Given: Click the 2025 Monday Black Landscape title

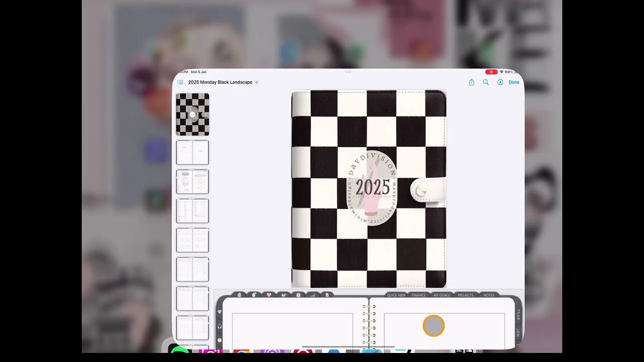Looking at the screenshot, I should click(x=220, y=82).
